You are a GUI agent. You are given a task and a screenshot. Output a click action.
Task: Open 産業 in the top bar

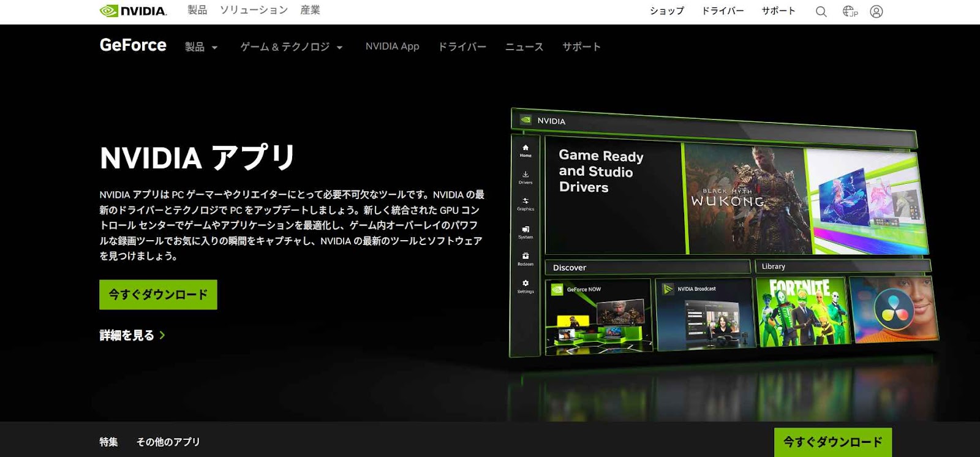click(310, 10)
